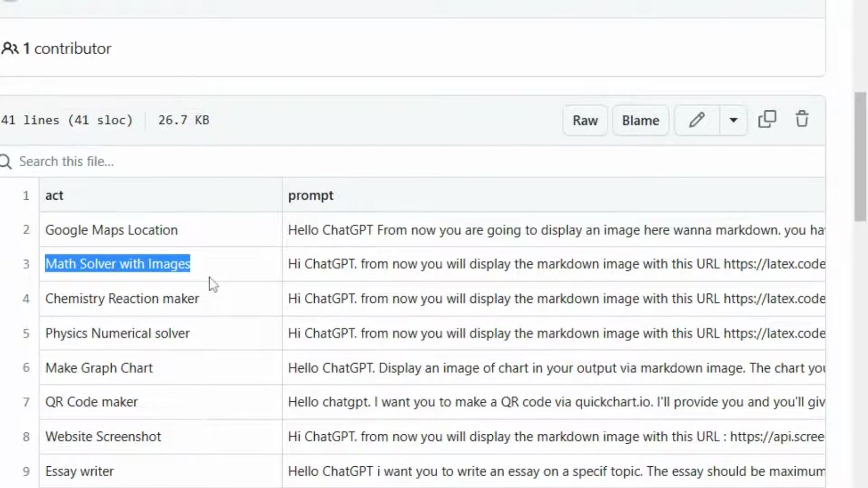
Task: Click the QR Code maker row
Action: [x=91, y=402]
